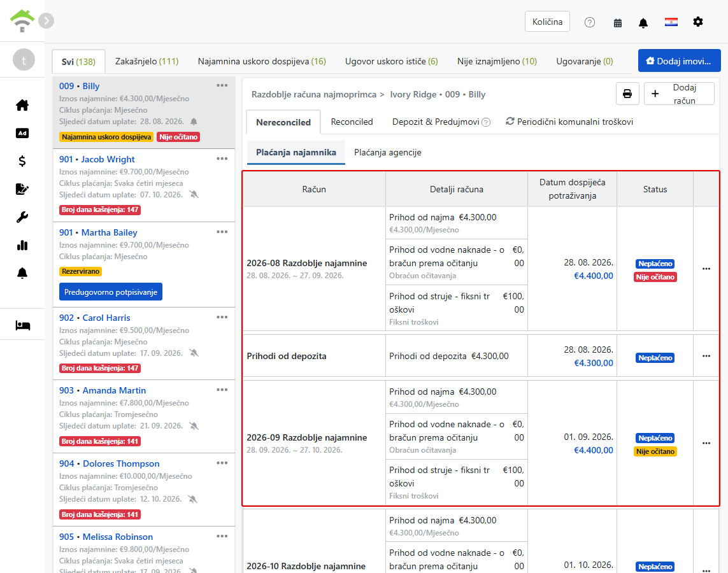The width and height of the screenshot is (728, 573).
Task: Open the more menu for 903 Amanda Martin
Action: 222,390
